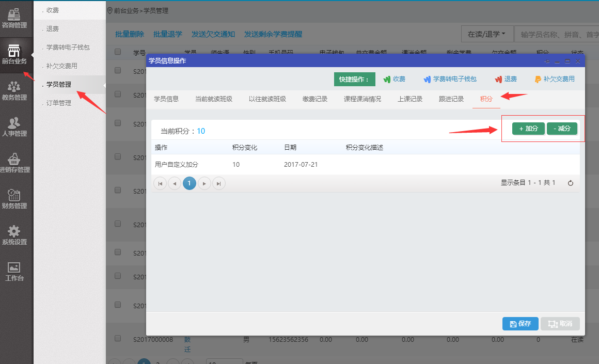Image resolution: width=599 pixels, height=364 pixels.
Task: Click the 批量删除 link
Action: [130, 34]
